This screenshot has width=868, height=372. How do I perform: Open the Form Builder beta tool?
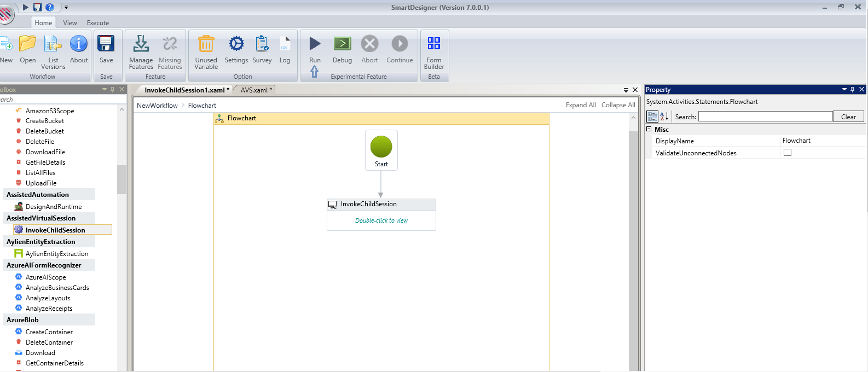click(x=433, y=45)
